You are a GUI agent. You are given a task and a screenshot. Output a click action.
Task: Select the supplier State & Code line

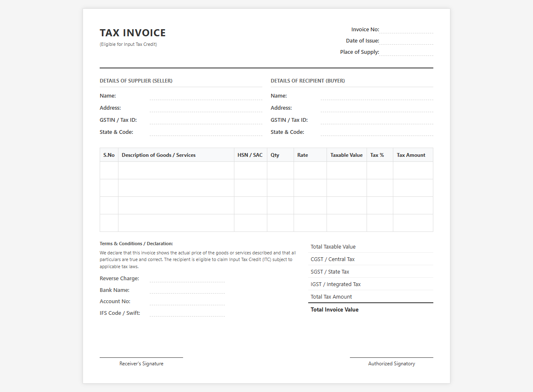[206, 132]
